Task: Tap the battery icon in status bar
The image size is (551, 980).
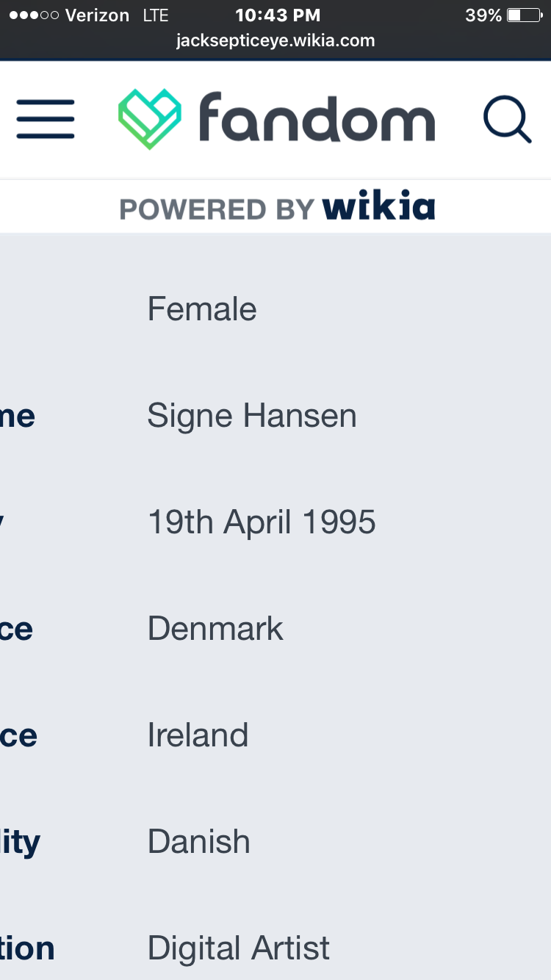Action: pos(524,15)
